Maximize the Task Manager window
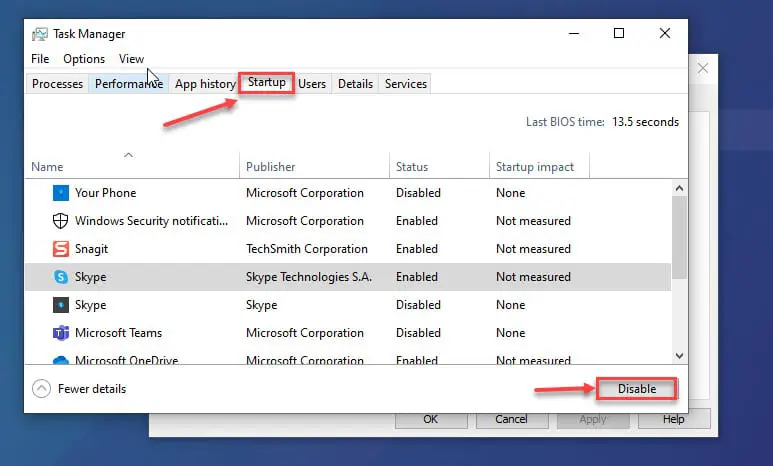773x466 pixels. pyautogui.click(x=619, y=34)
